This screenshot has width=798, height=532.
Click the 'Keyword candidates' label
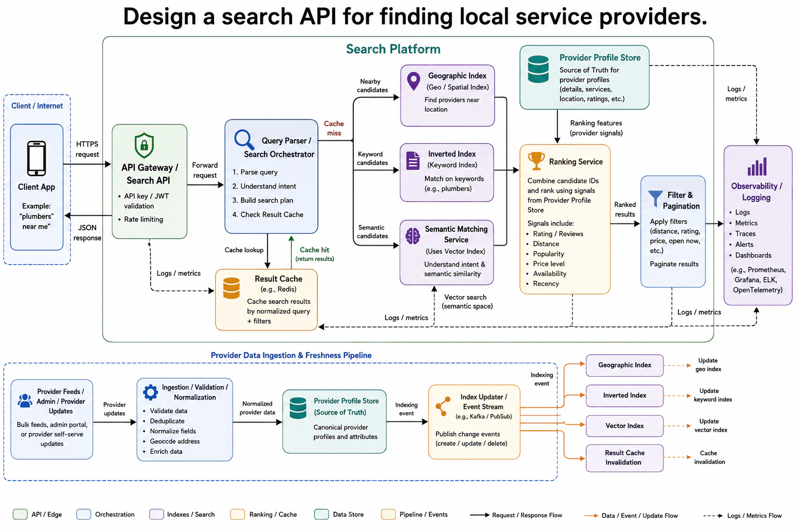(372, 158)
